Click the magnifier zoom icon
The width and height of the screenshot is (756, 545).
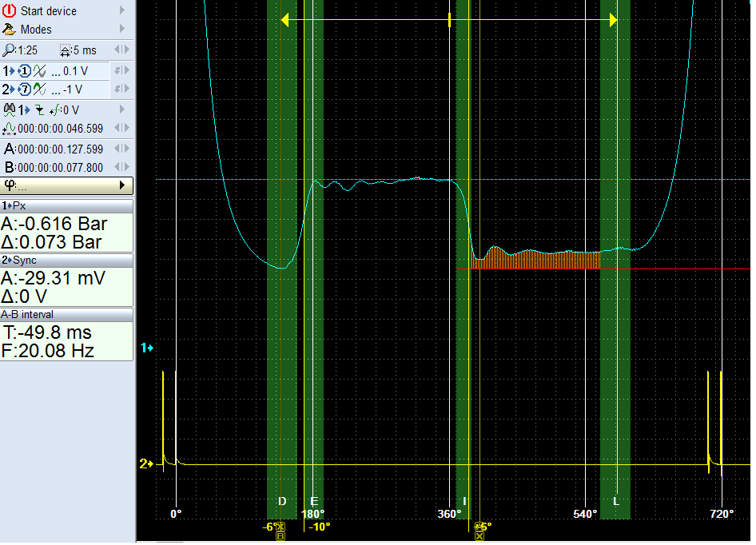tap(8, 50)
